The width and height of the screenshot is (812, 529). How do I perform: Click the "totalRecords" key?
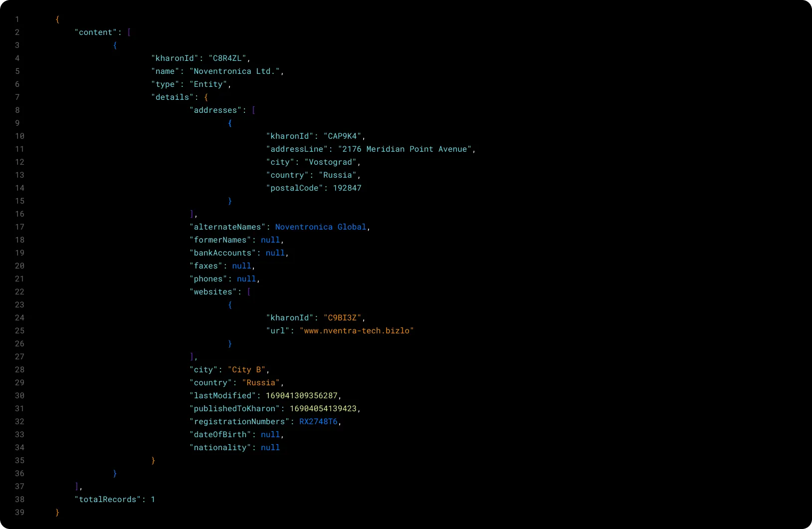(108, 500)
